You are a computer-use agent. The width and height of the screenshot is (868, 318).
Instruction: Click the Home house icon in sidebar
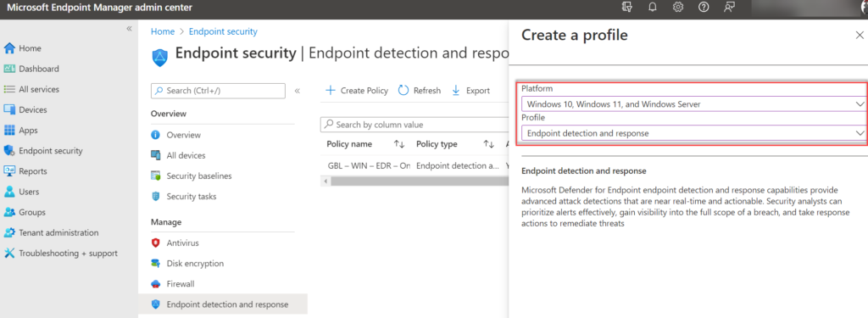[x=9, y=48]
